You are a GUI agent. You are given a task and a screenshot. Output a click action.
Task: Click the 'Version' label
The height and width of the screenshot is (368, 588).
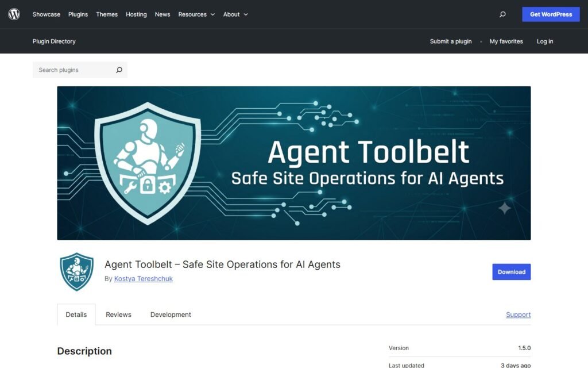click(399, 348)
